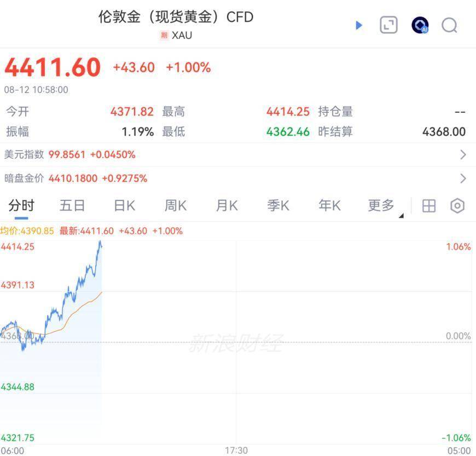476x456 pixels.
Task: Select the 分时 intraday tab
Action: [21, 206]
